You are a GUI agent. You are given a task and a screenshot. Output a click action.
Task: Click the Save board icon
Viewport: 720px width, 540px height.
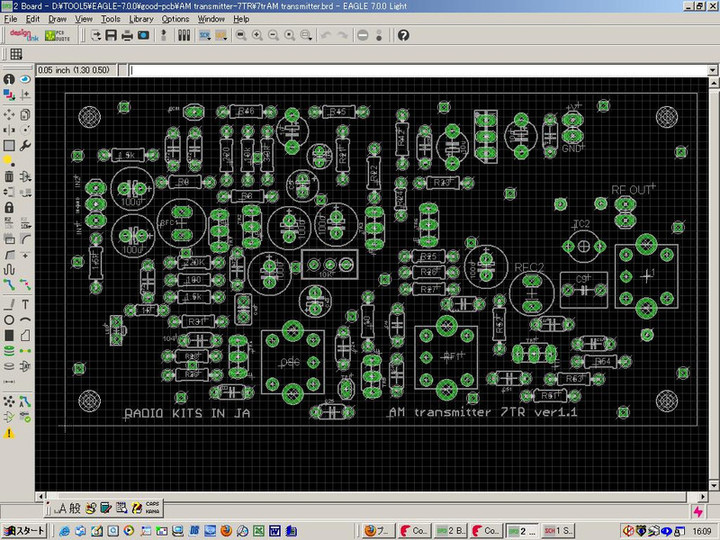(112, 35)
